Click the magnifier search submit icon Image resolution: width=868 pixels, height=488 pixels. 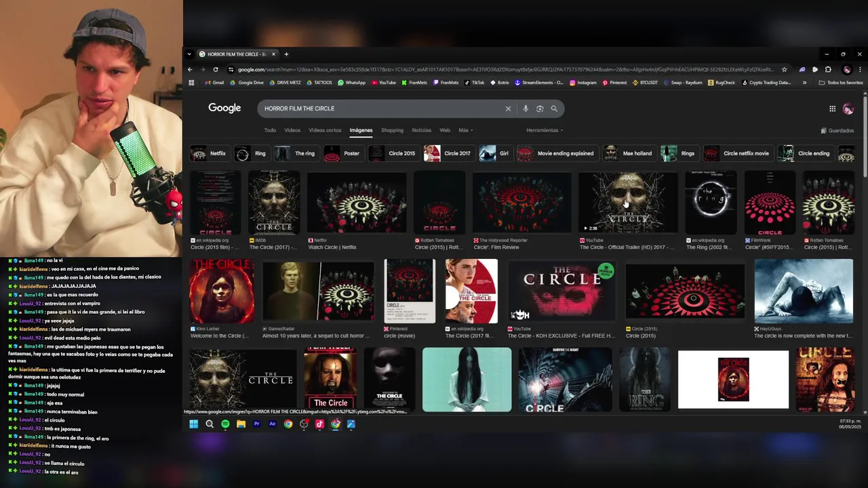tap(554, 108)
